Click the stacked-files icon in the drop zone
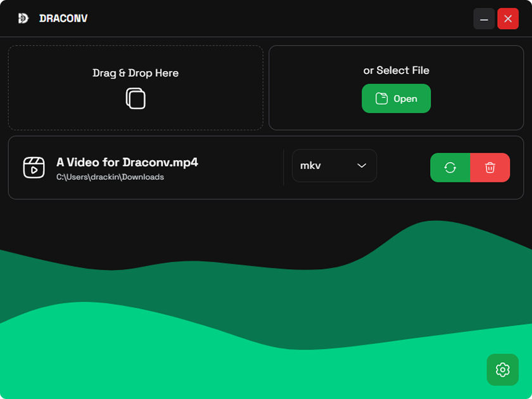The width and height of the screenshot is (532, 399). coord(135,98)
